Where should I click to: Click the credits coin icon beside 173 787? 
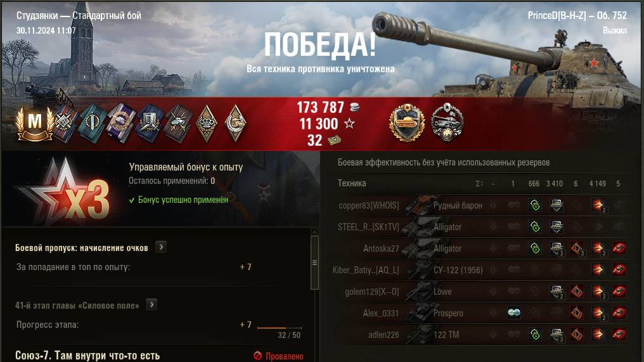[355, 108]
